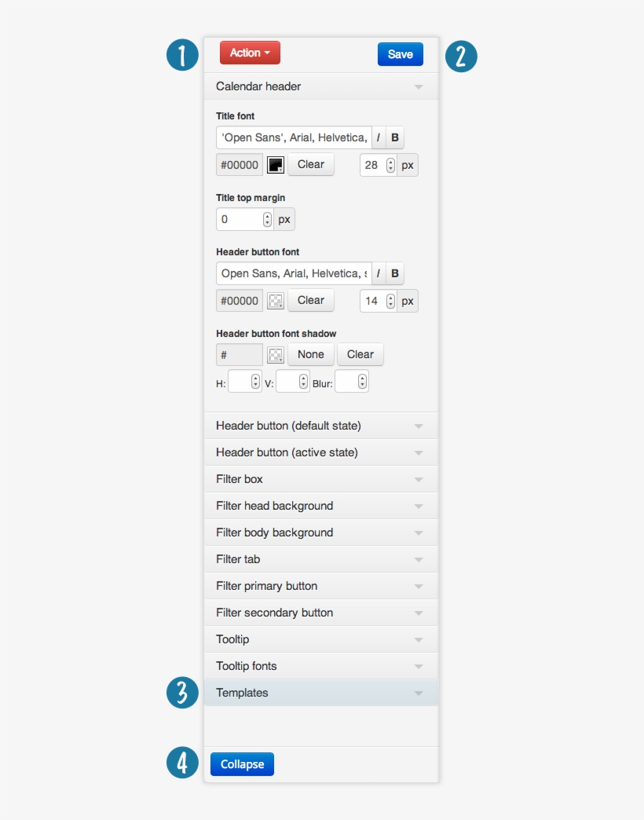Increase the Title font size using the stepper
Viewport: 644px width, 820px height.
389,161
